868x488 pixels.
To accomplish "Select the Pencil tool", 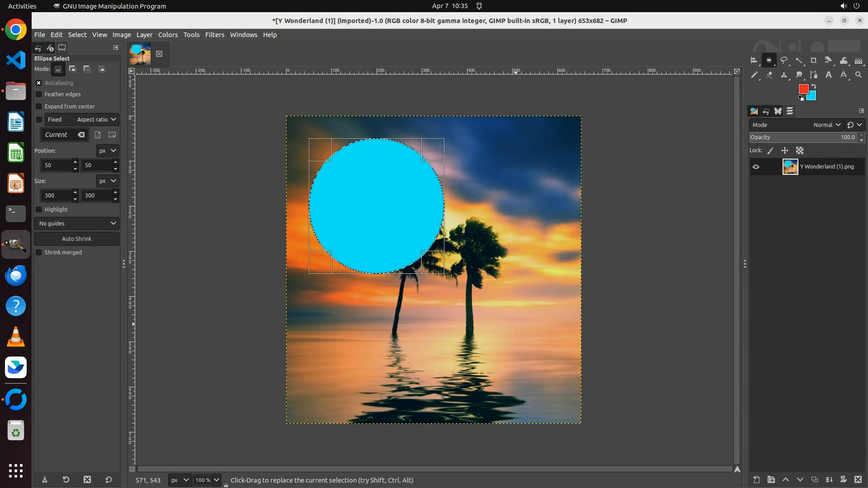I will pyautogui.click(x=754, y=75).
